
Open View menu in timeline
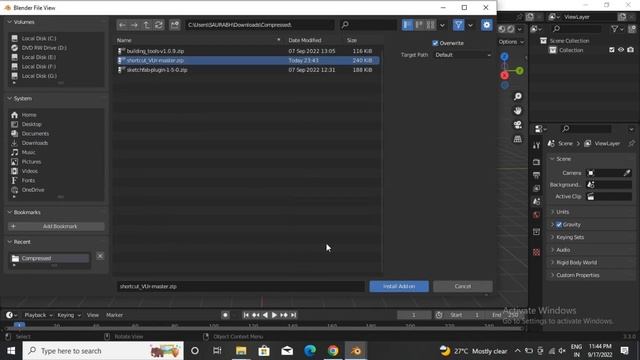pos(93,315)
